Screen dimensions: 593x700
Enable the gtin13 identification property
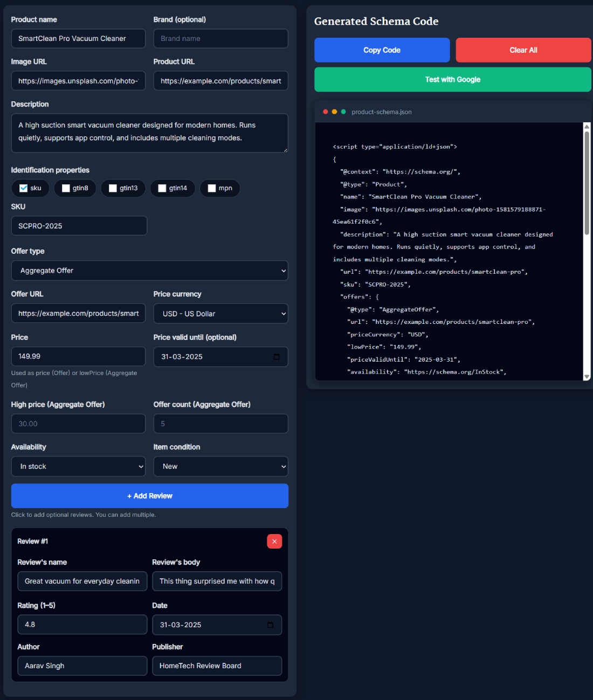[113, 188]
